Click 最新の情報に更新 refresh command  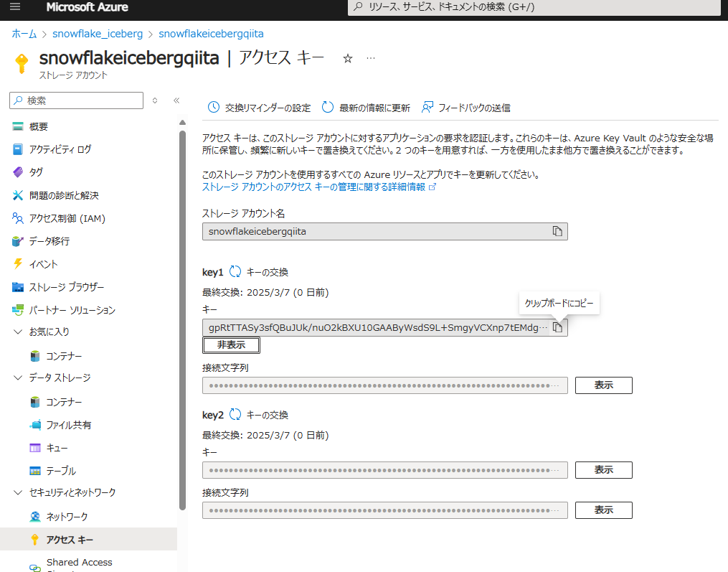point(366,108)
